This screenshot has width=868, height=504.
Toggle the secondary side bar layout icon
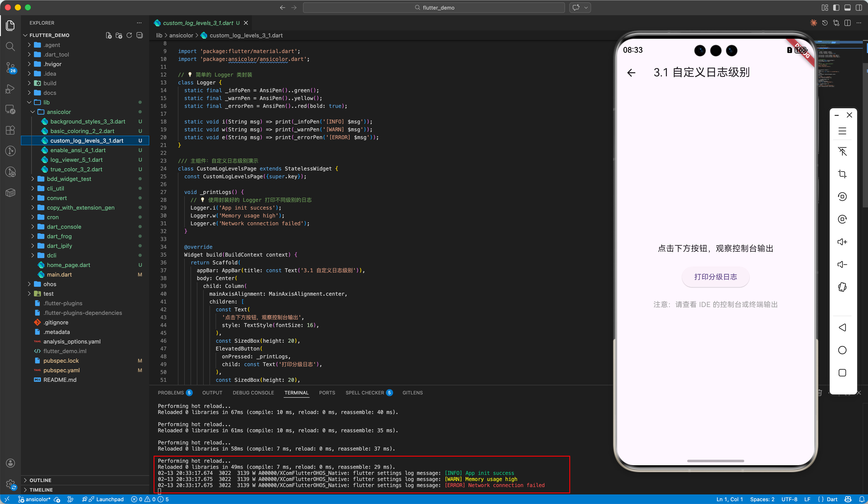click(x=859, y=8)
